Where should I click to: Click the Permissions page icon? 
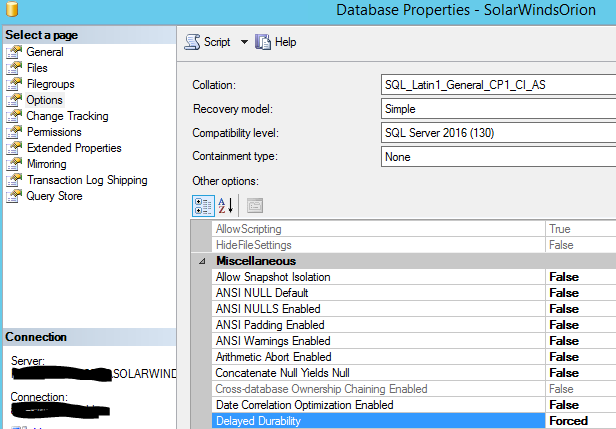click(x=14, y=132)
